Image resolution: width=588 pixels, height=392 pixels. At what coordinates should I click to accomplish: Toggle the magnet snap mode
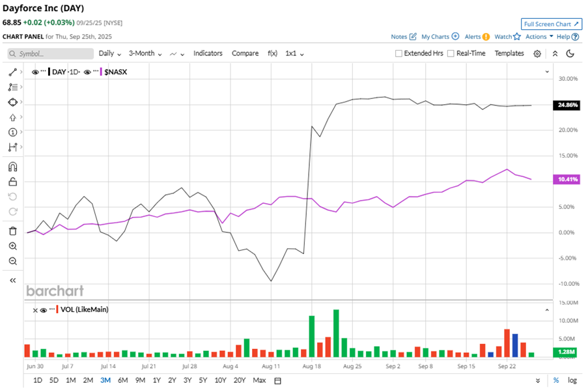tap(12, 167)
